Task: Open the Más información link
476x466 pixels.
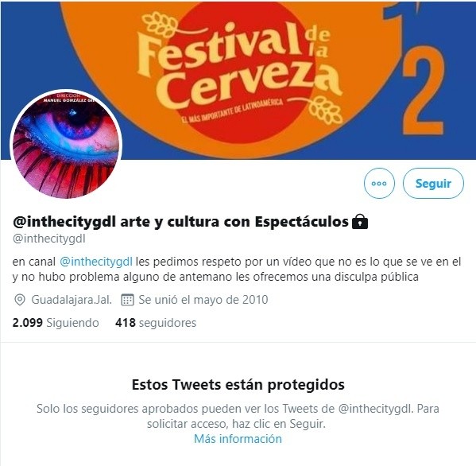Action: [x=238, y=439]
